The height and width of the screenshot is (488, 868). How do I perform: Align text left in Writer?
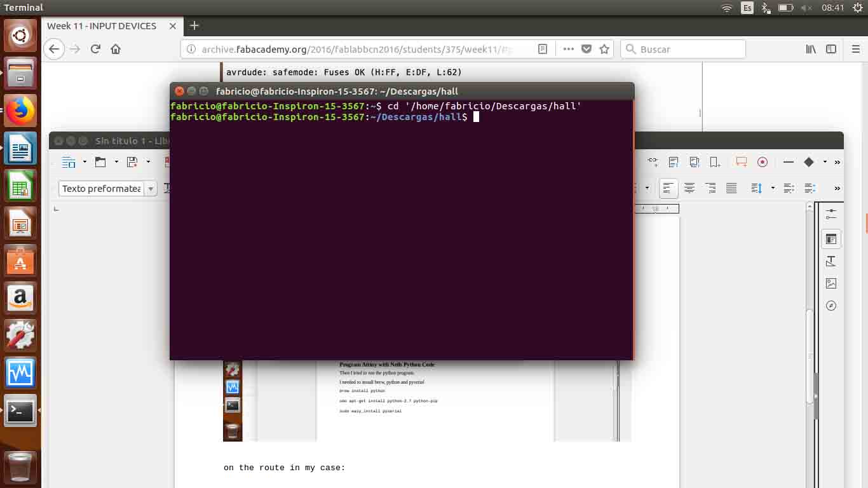coord(668,188)
